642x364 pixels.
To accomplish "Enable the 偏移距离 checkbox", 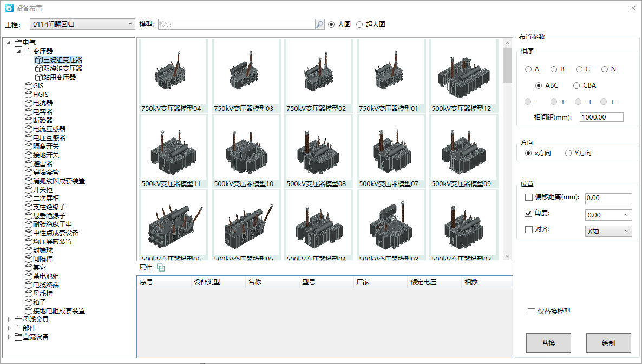I will [529, 198].
